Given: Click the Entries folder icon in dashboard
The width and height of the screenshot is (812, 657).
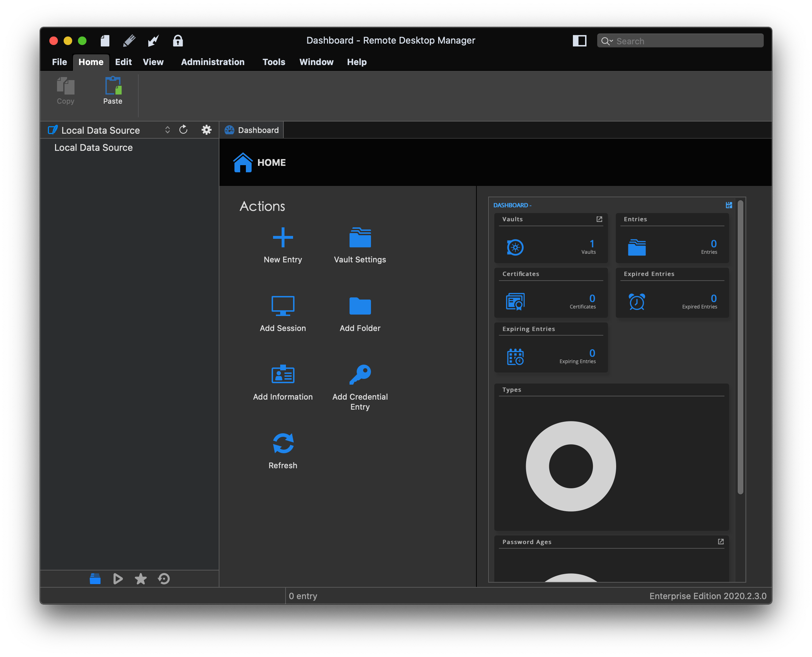Looking at the screenshot, I should (x=637, y=247).
